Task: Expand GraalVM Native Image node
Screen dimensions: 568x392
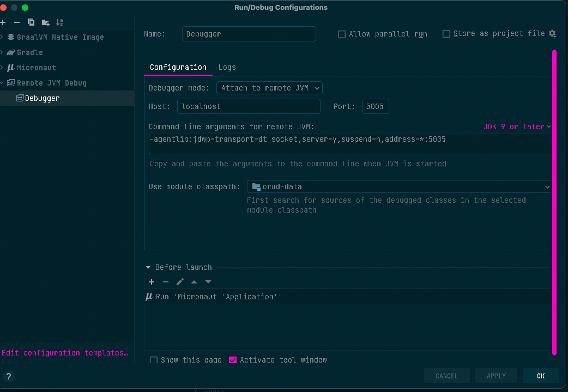Action: click(2, 37)
